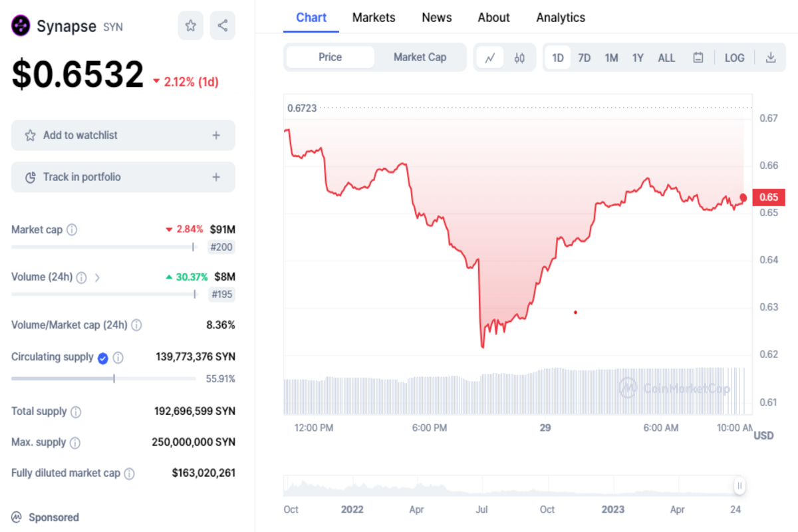Click the star icon in Add to watchlist

30,136
